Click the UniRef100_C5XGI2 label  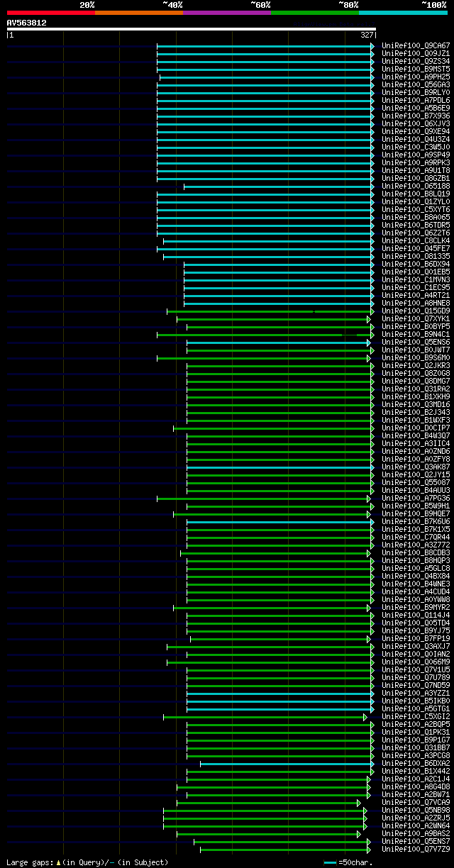pyautogui.click(x=416, y=716)
